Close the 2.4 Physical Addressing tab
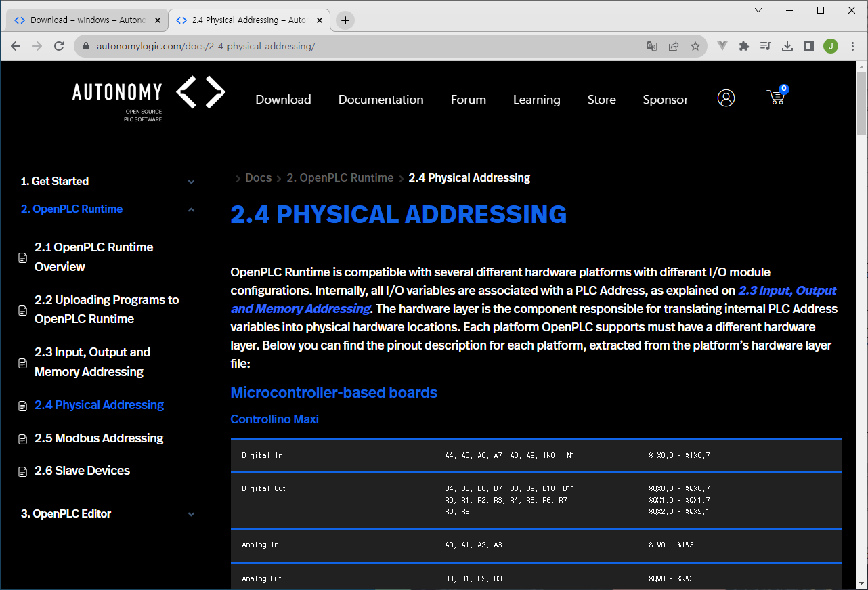This screenshot has height=590, width=868. pos(320,20)
